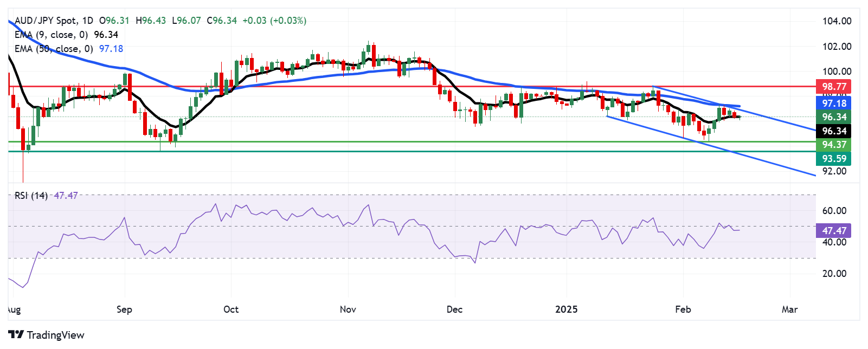Click the 100.00 price axis value
Image resolution: width=868 pixels, height=349 pixels.
[837, 72]
